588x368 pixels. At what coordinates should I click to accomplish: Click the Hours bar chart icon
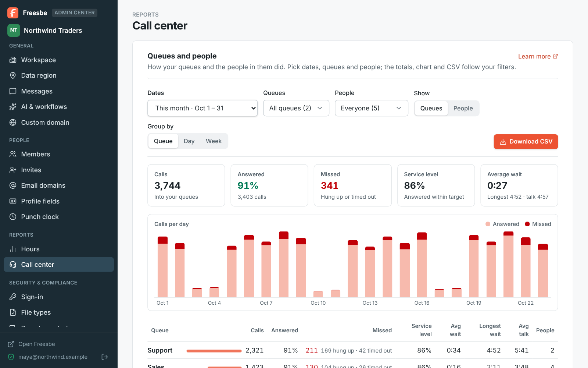(13, 249)
